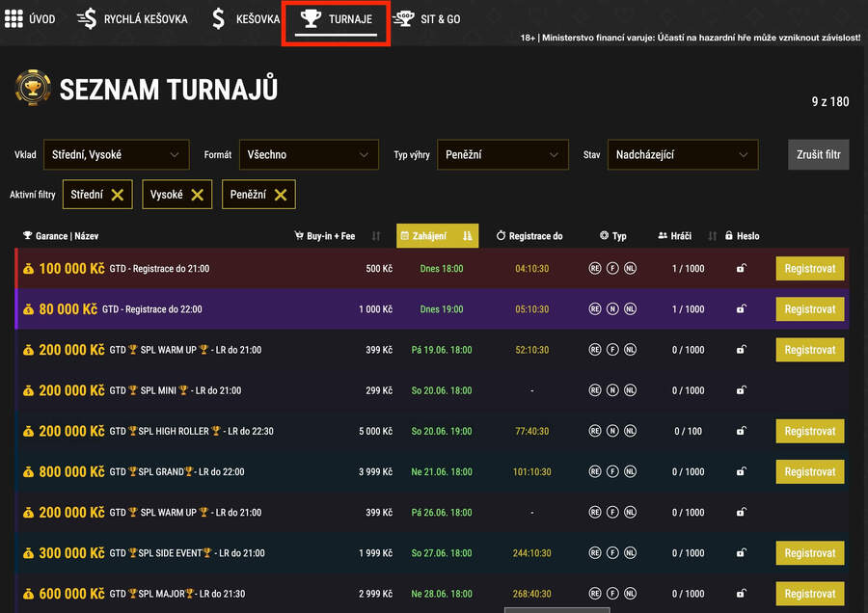
Task: Register for the SPL MAJOR tournament
Action: [x=810, y=594]
